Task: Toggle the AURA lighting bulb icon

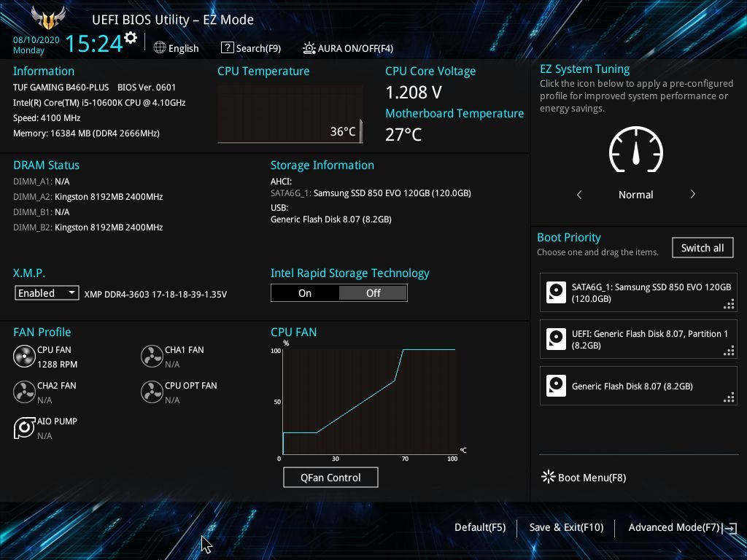Action: [309, 48]
